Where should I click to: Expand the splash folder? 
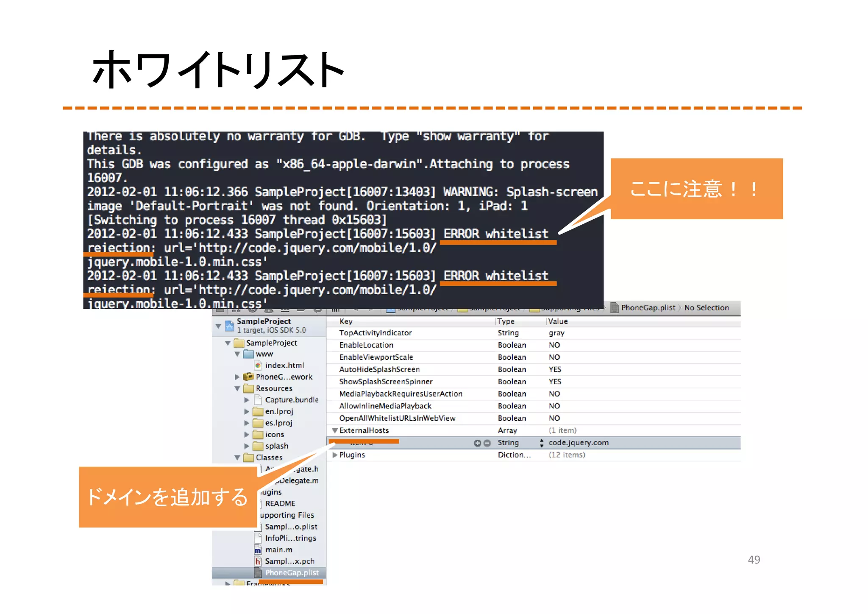click(247, 446)
